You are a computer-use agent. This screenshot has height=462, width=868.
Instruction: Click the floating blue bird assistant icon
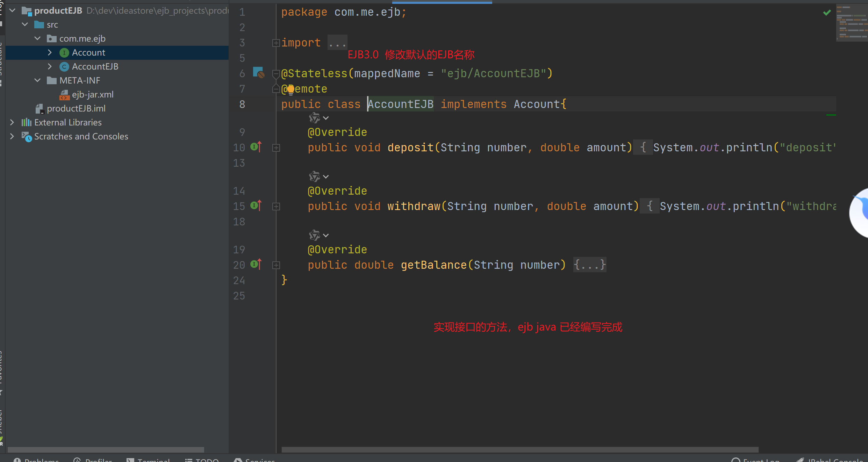point(859,212)
